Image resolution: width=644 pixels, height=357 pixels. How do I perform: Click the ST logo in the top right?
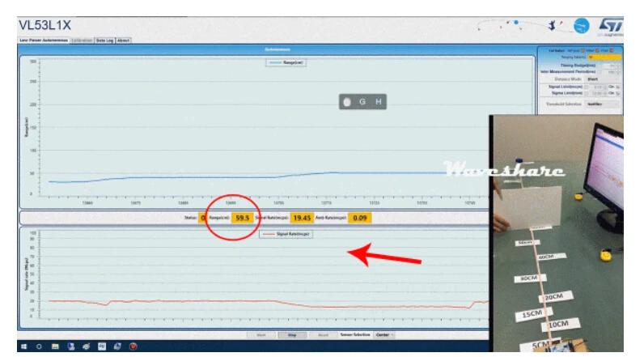click(611, 26)
